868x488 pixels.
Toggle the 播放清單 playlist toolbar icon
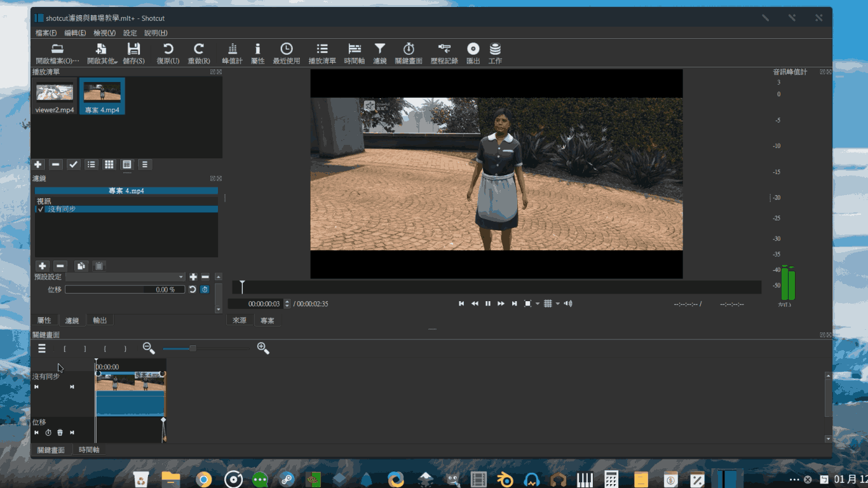tap(322, 53)
